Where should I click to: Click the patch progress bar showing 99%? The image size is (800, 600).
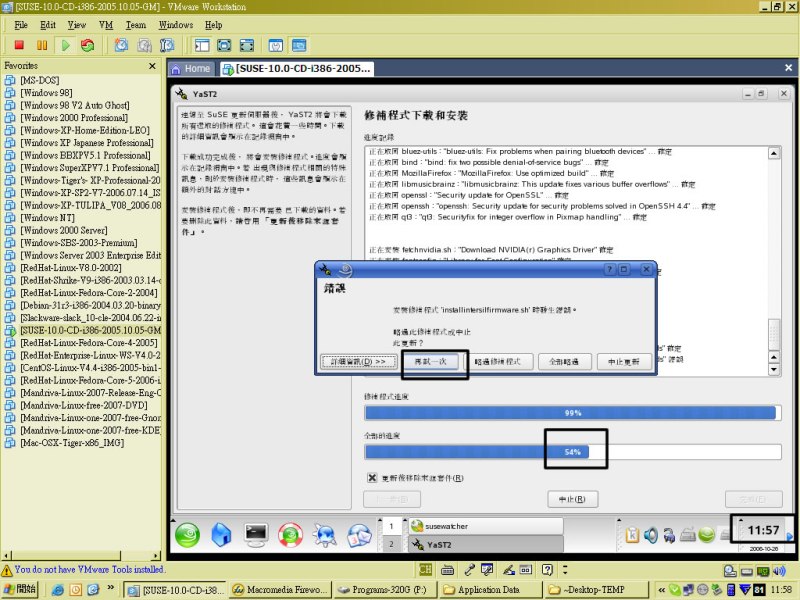(x=572, y=413)
